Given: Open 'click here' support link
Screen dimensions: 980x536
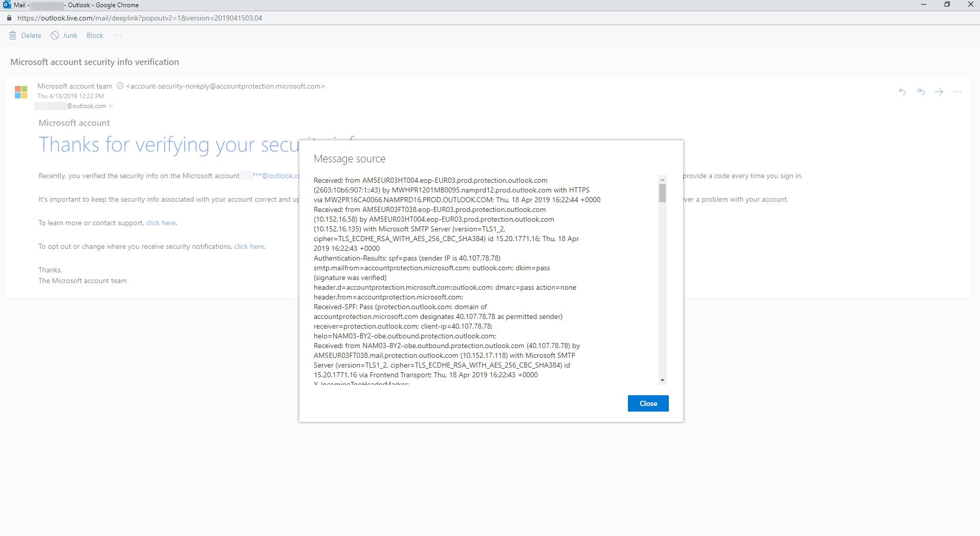Looking at the screenshot, I should point(161,223).
